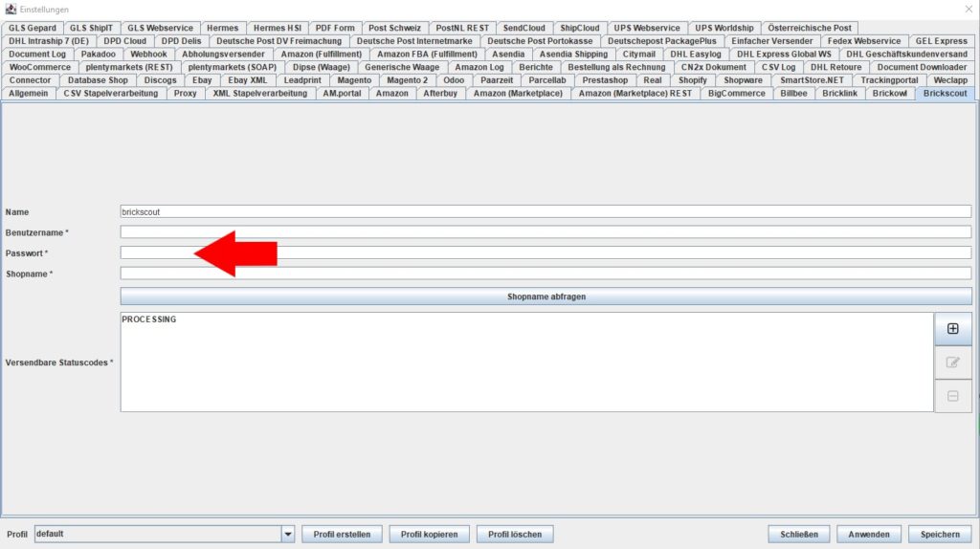Open the Document Downloader tab

pyautogui.click(x=922, y=67)
